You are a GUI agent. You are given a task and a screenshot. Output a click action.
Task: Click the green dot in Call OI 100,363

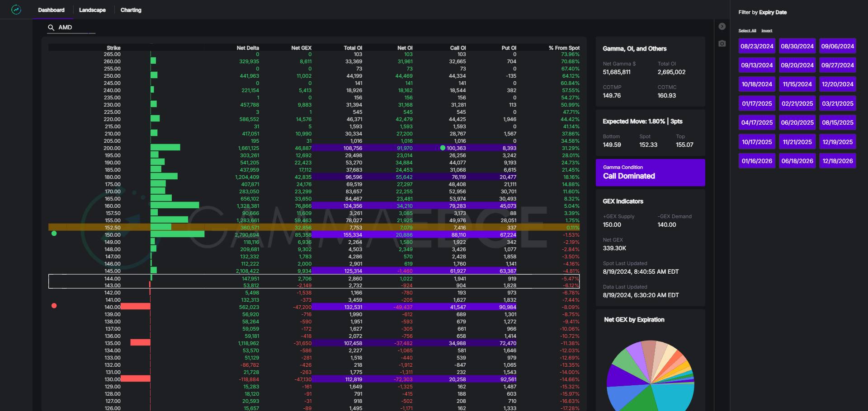click(443, 148)
